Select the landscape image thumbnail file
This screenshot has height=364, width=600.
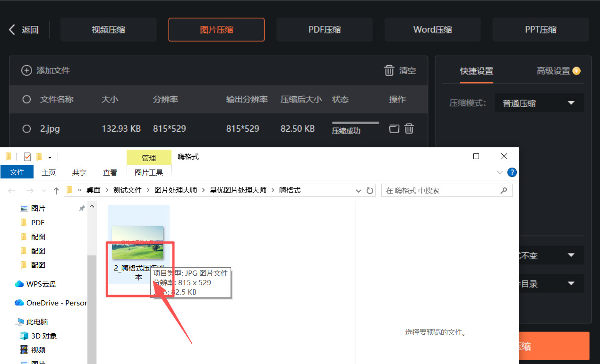pyautogui.click(x=138, y=243)
